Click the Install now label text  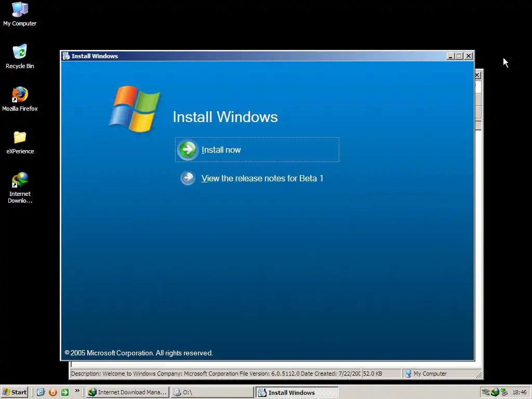221,150
